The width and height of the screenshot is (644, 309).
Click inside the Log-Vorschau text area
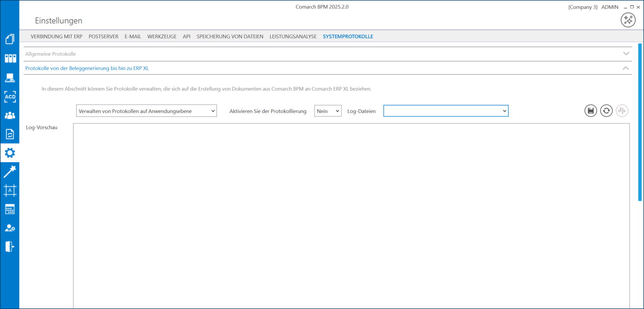[351, 215]
